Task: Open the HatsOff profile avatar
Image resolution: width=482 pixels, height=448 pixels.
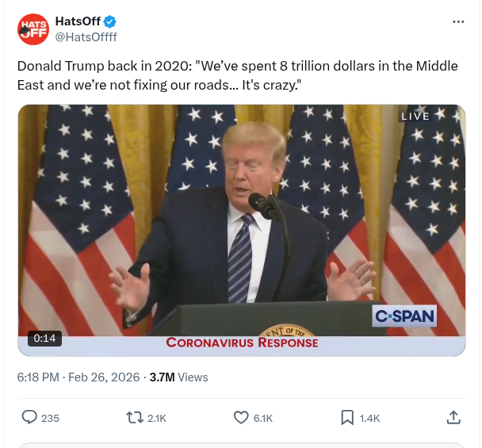Action: (x=33, y=29)
